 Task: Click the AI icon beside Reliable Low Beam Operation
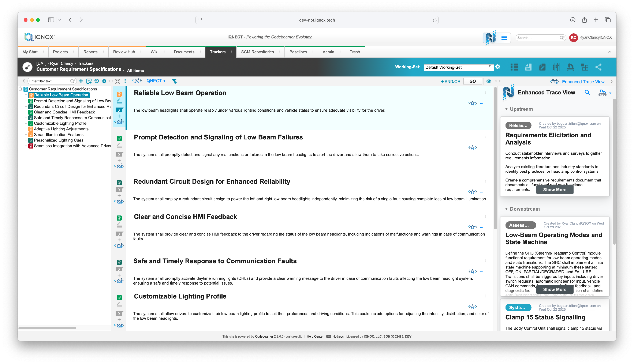point(119,122)
